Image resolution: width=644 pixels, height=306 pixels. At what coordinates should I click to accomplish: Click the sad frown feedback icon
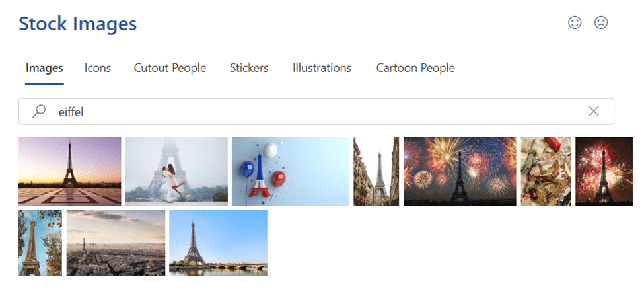pos(601,22)
